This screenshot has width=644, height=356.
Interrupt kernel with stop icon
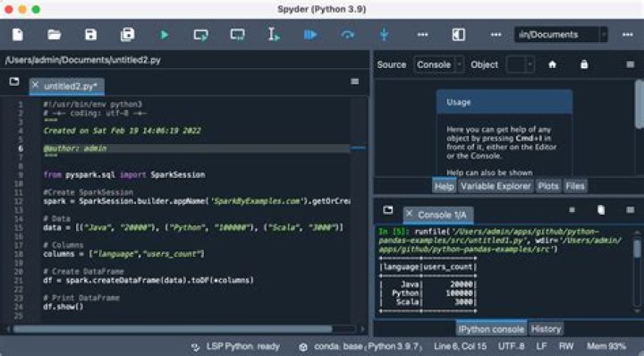click(x=572, y=210)
